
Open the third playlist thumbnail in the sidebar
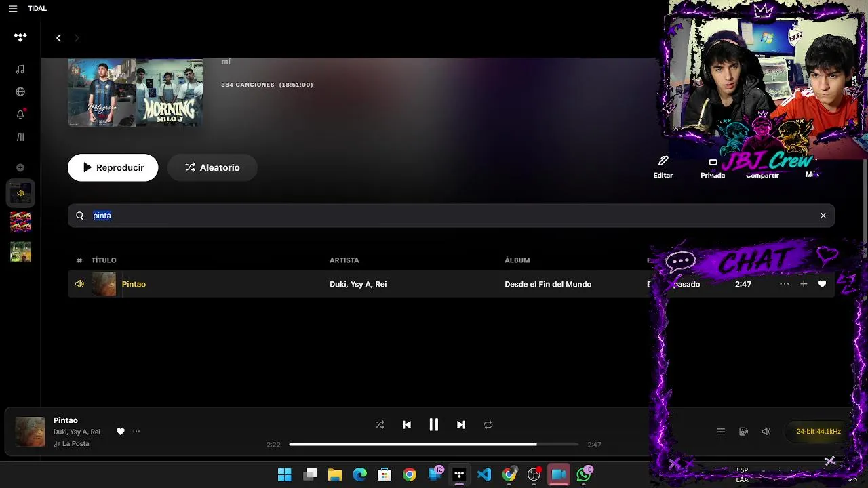(20, 251)
